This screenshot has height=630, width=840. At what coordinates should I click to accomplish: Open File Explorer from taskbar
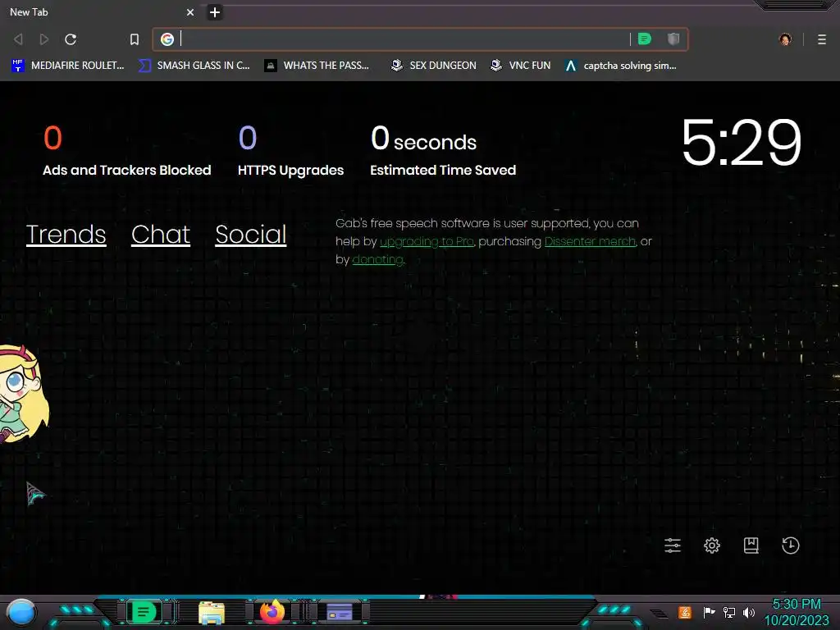tap(211, 612)
